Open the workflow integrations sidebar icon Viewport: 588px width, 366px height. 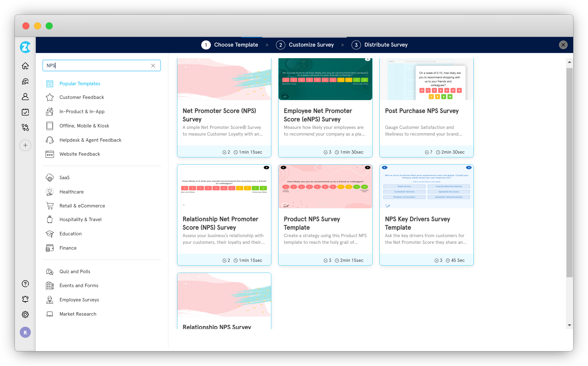(25, 127)
